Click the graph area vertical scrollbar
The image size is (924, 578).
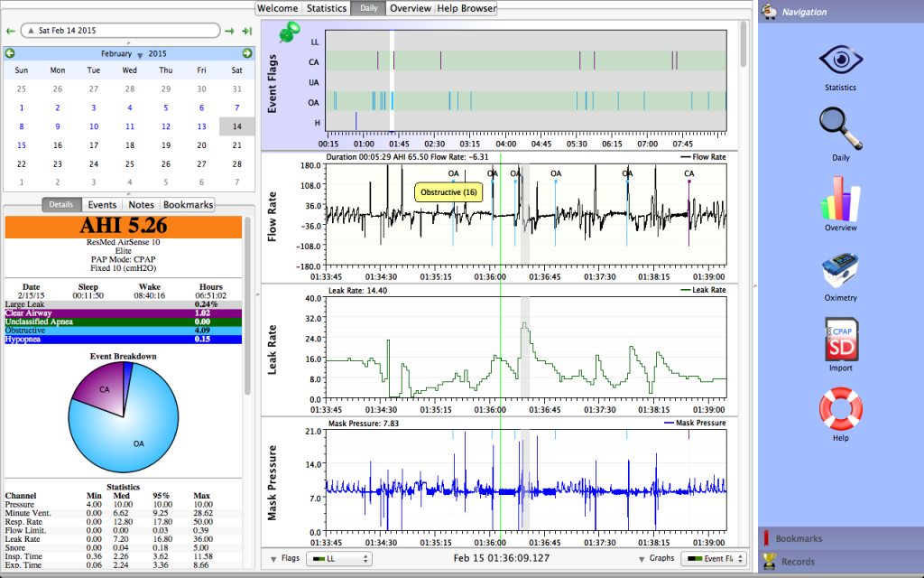point(744,45)
